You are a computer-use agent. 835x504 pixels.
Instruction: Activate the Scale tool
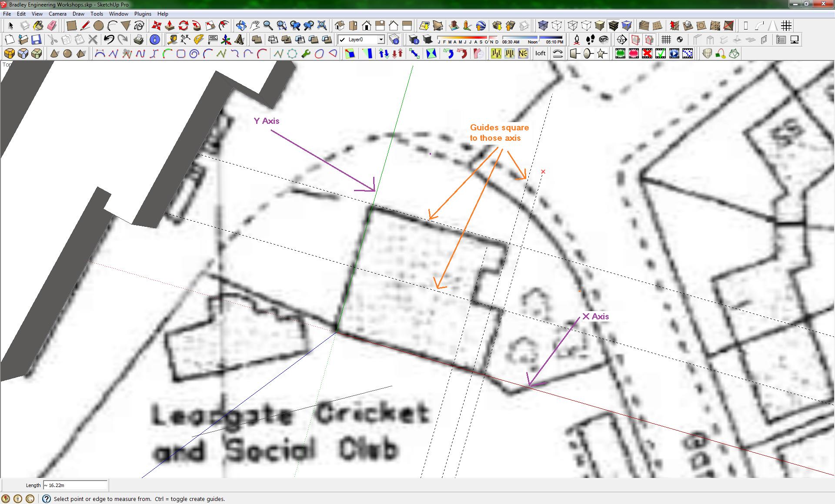[x=210, y=26]
